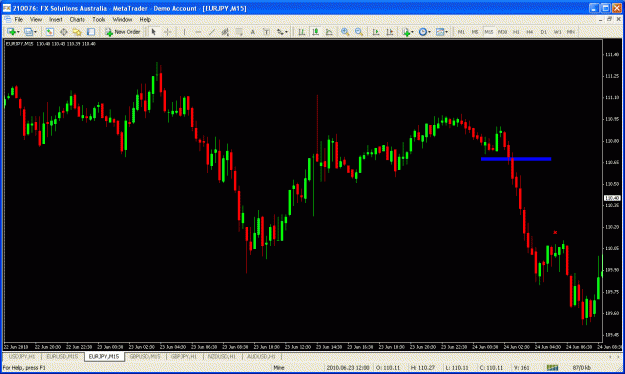Click the green connection status bars indicator
The width and height of the screenshot is (625, 374).
pyautogui.click(x=552, y=368)
